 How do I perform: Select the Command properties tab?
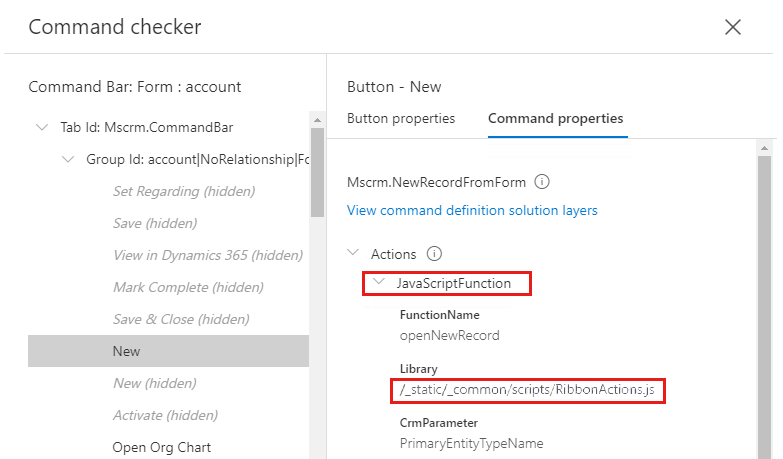coord(555,118)
